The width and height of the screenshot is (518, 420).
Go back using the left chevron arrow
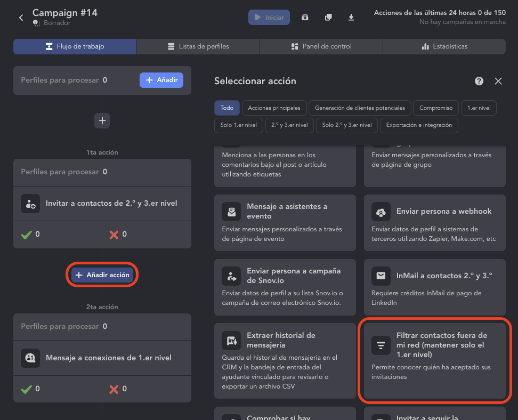pos(21,18)
